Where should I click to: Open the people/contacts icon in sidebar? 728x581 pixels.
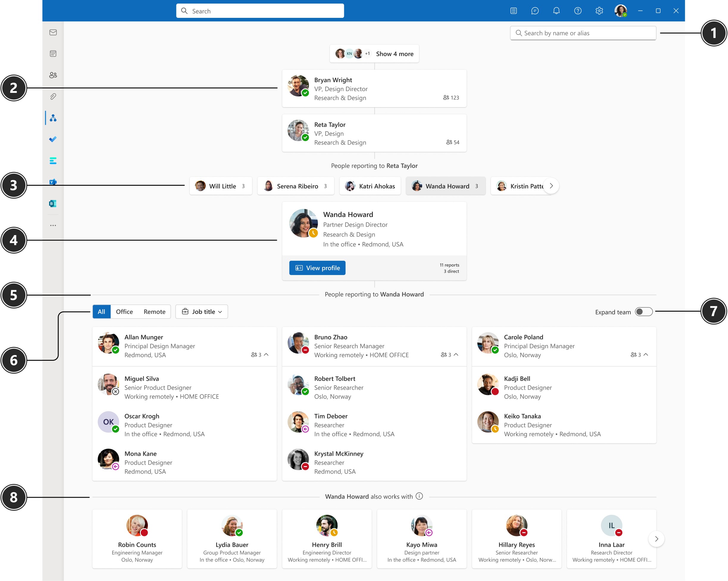(54, 75)
